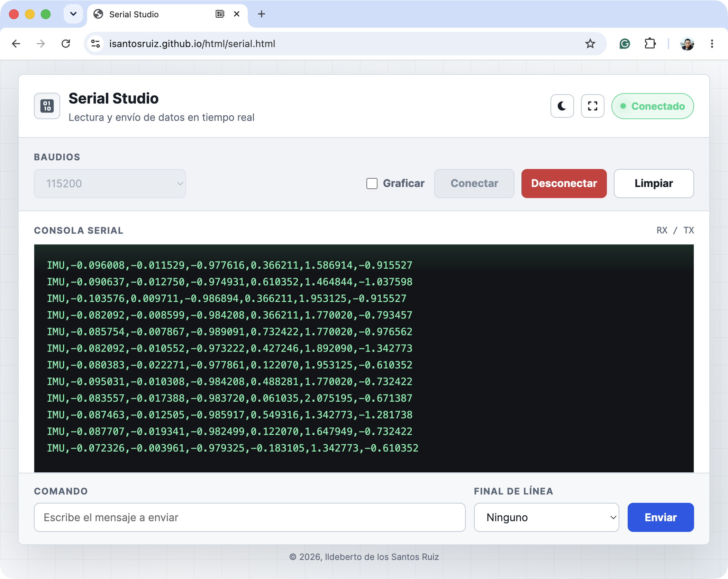Click the BAUDIOS label
728x579 pixels.
tap(57, 157)
